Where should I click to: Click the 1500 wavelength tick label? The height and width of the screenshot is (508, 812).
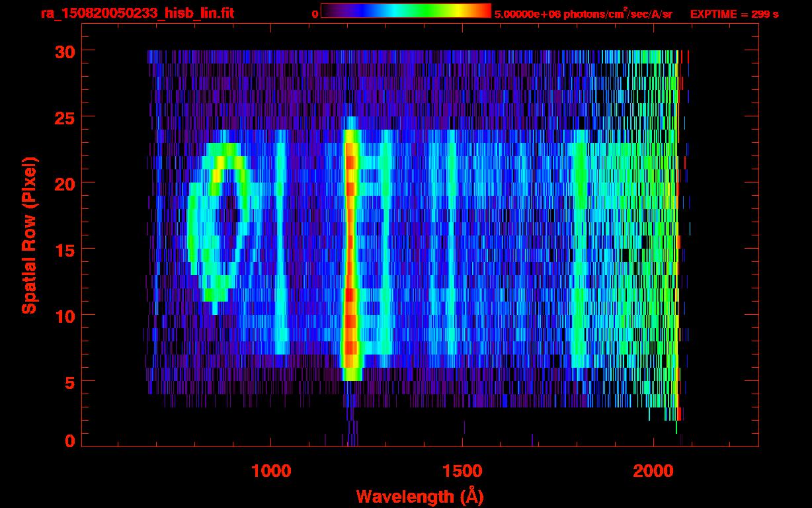click(462, 471)
